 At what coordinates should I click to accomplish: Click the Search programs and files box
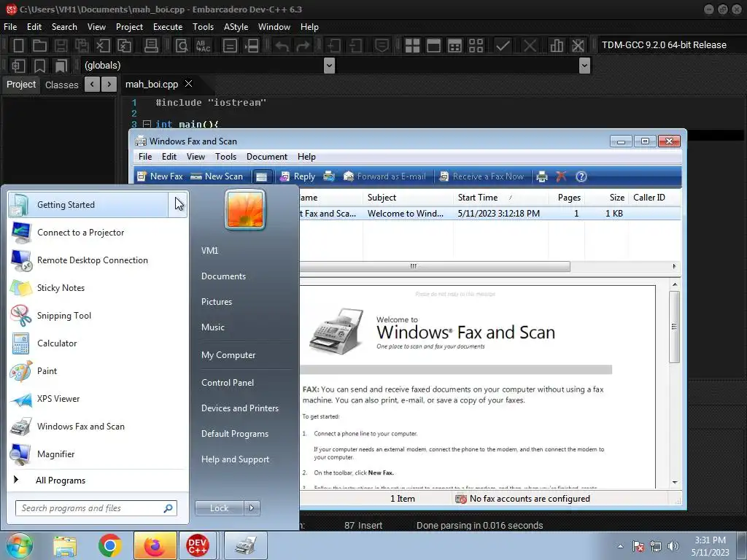[x=96, y=508]
